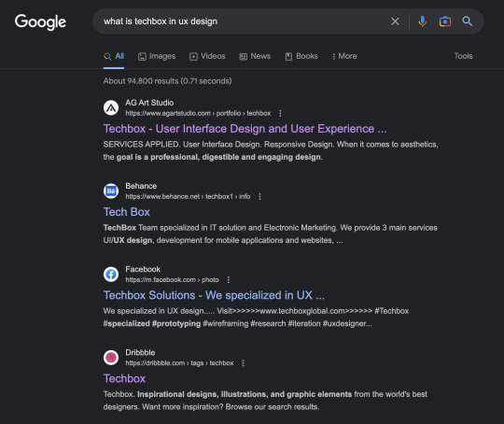Screen dimensions: 504x424
Task: Click the Facebook site name
Action: click(143, 269)
